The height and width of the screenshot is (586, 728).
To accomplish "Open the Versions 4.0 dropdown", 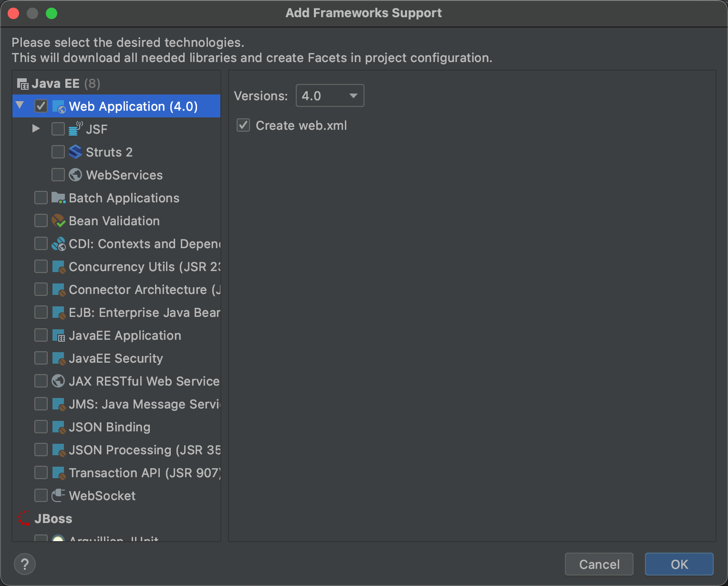I will pyautogui.click(x=330, y=95).
